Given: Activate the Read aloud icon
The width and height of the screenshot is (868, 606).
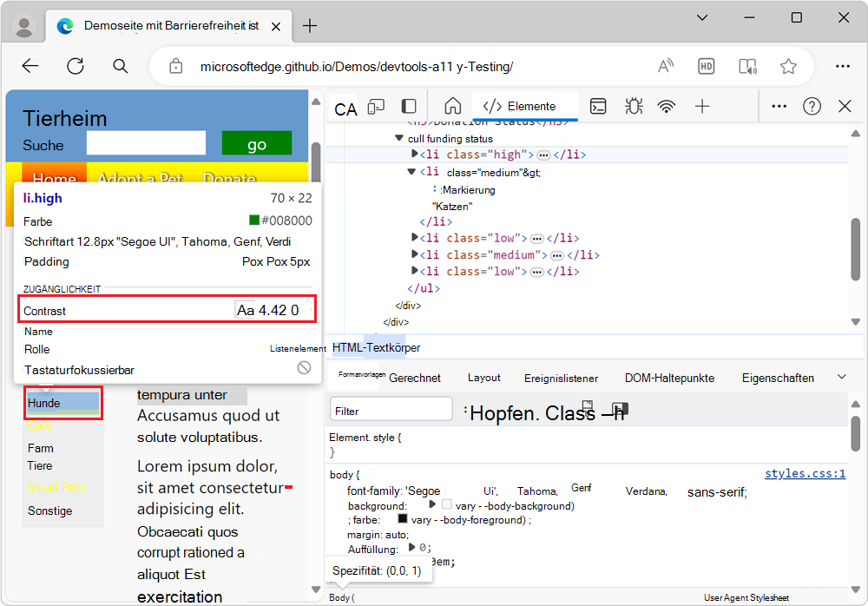Looking at the screenshot, I should 666,67.
